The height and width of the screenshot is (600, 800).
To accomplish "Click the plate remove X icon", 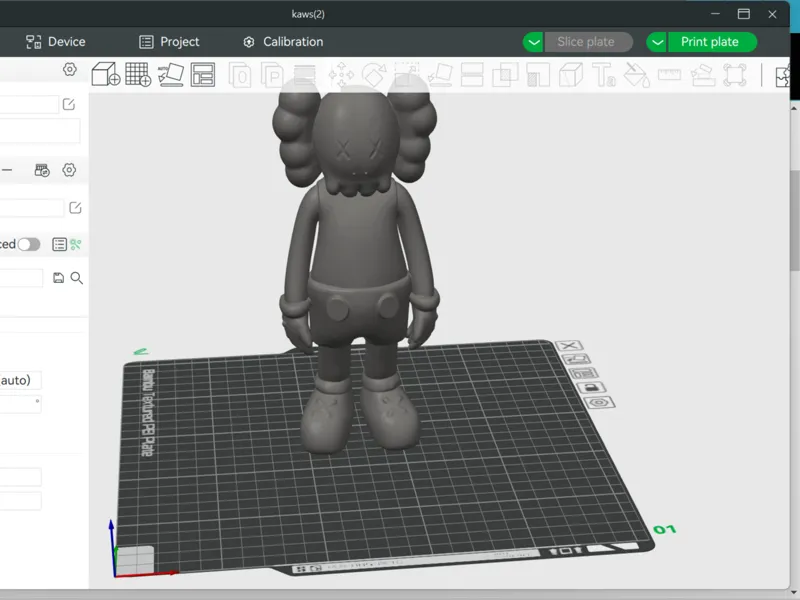I will pos(569,346).
